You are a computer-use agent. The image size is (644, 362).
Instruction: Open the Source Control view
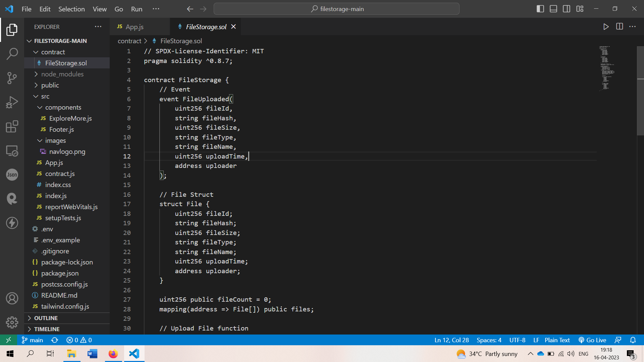[x=12, y=78]
